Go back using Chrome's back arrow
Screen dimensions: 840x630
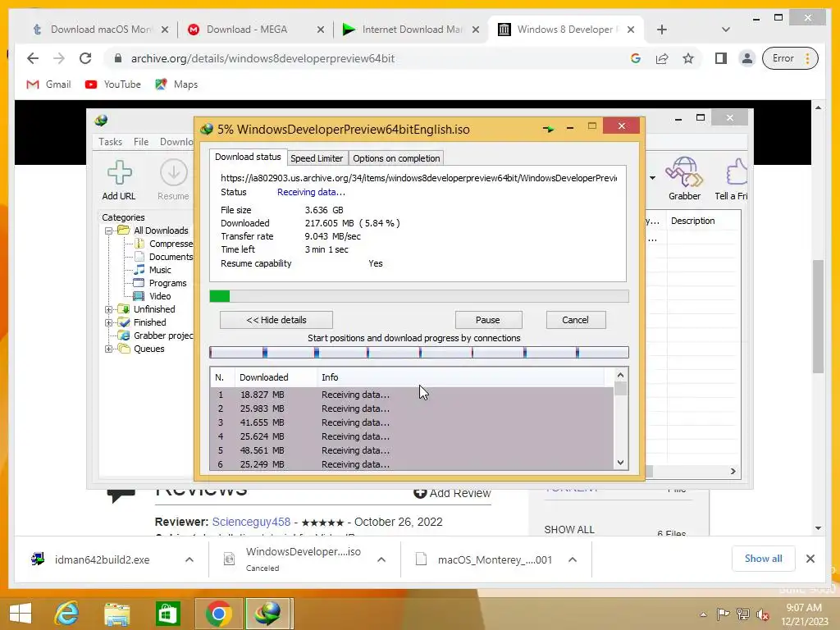coord(33,58)
